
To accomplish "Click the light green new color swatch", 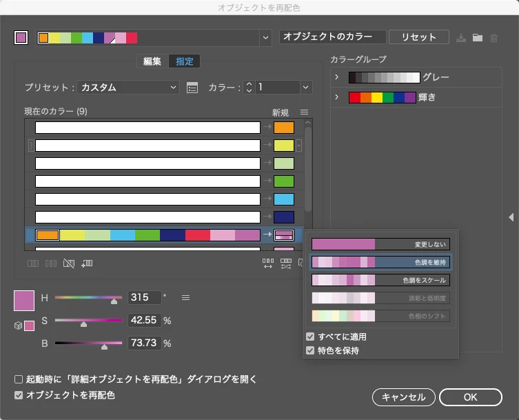I will coord(284,163).
